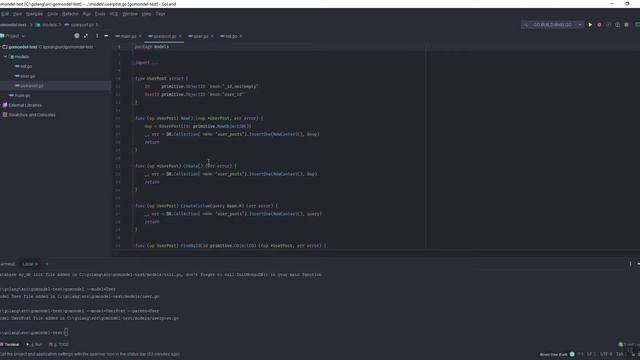640x360 pixels.
Task: Close the main.go editor tab
Action: 140,36
